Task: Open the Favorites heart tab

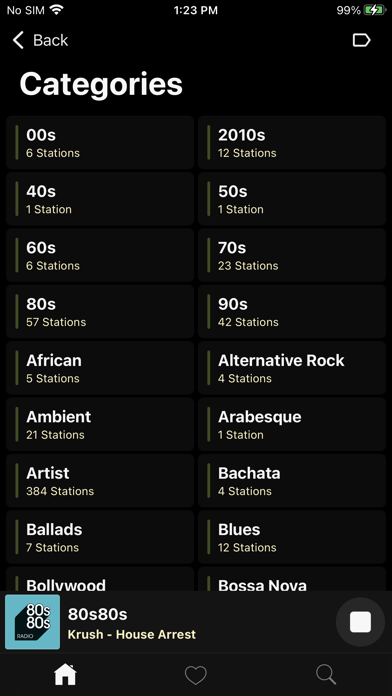Action: click(196, 675)
